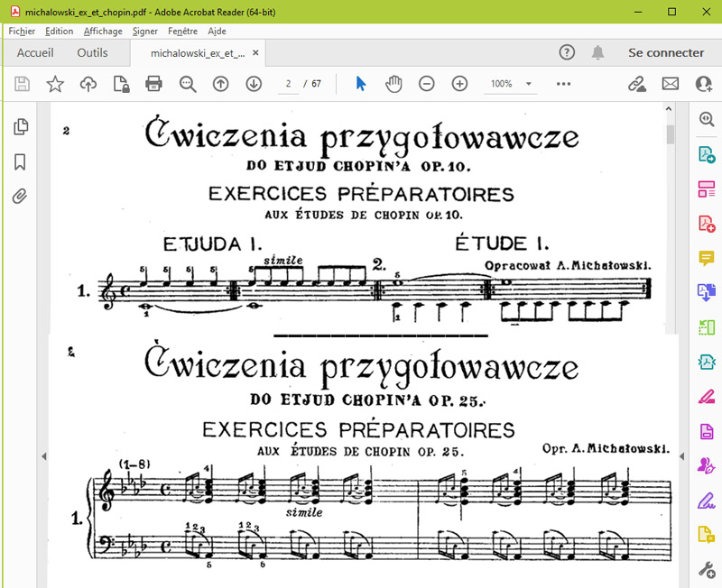This screenshot has height=588, width=722.
Task: Zoom out with minus button
Action: [x=427, y=84]
